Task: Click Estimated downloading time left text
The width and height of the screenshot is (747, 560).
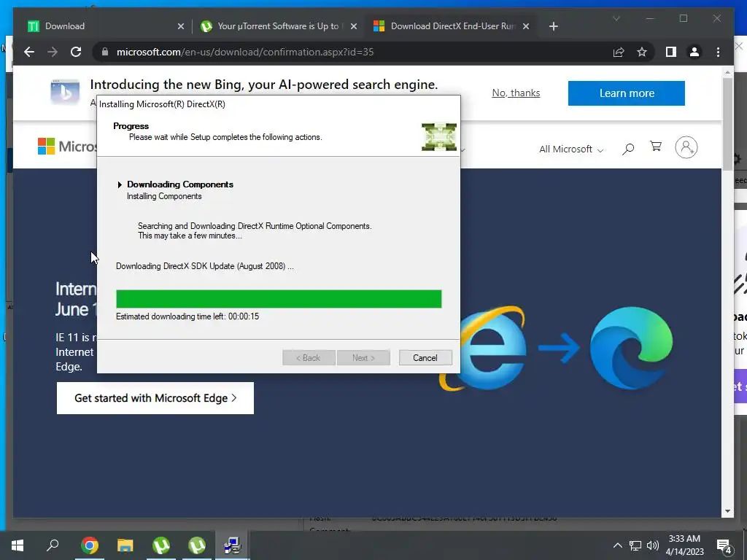Action: tap(187, 316)
